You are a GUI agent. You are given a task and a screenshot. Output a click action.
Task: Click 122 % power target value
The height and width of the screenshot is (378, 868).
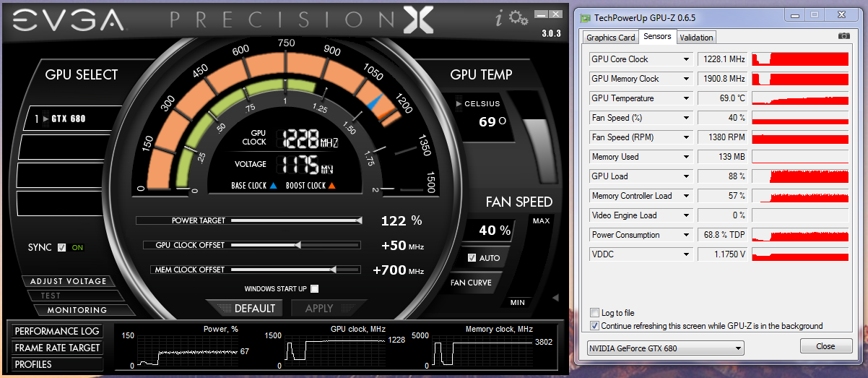click(x=402, y=220)
